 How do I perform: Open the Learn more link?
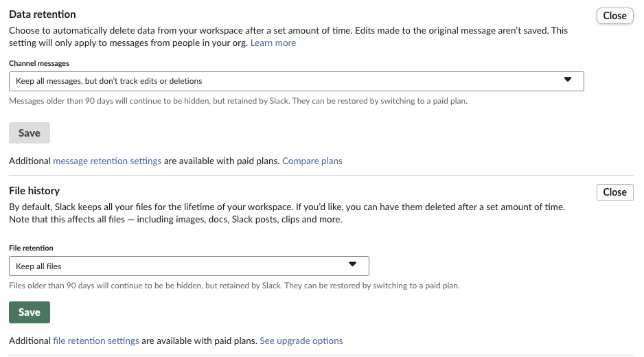coord(273,43)
